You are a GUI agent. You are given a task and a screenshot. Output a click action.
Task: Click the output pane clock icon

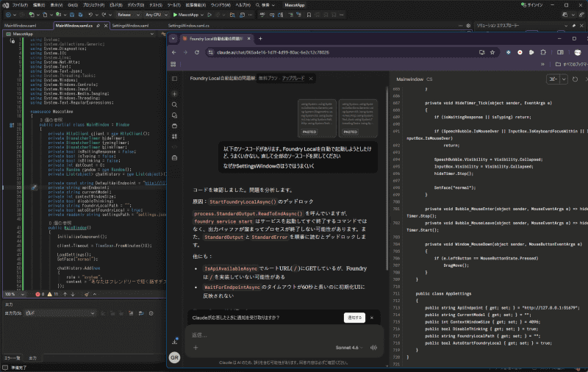click(151, 313)
